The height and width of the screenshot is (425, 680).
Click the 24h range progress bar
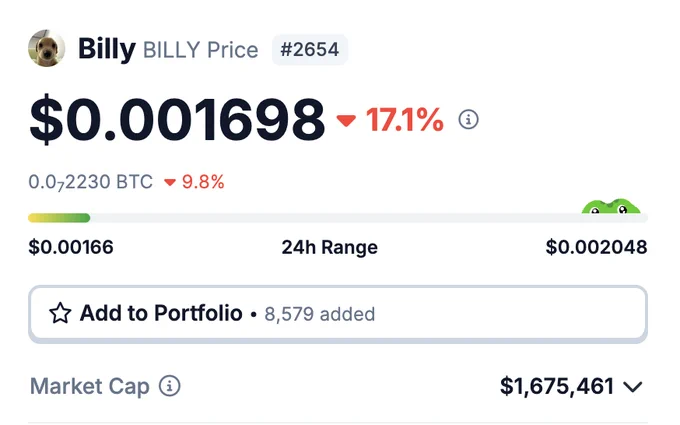338,218
